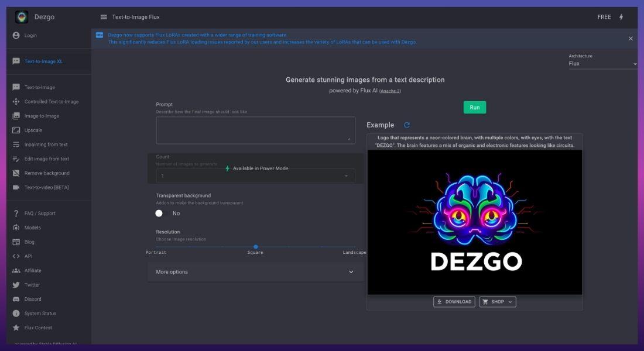The height and width of the screenshot is (351, 644).
Task: Click the Affiliate people icon
Action: (x=16, y=270)
